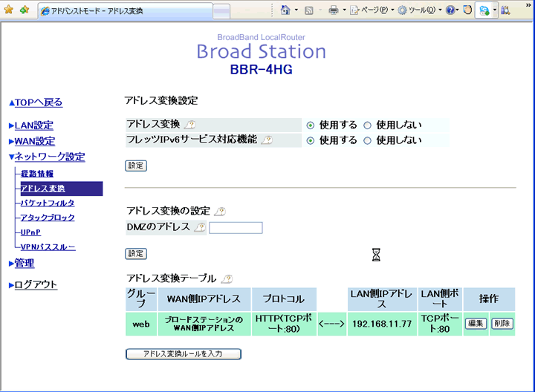
Task: Click the ブロードステーションのWAN側IPアドレス cell
Action: pos(204,324)
